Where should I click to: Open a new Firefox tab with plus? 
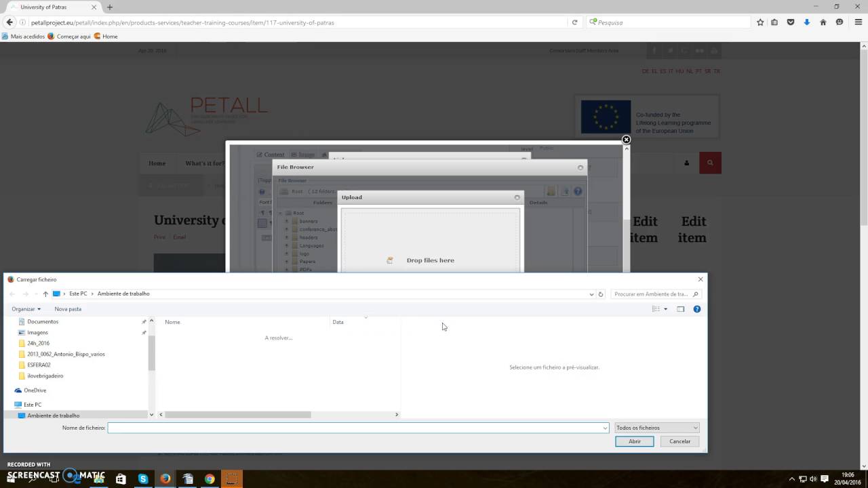110,7
